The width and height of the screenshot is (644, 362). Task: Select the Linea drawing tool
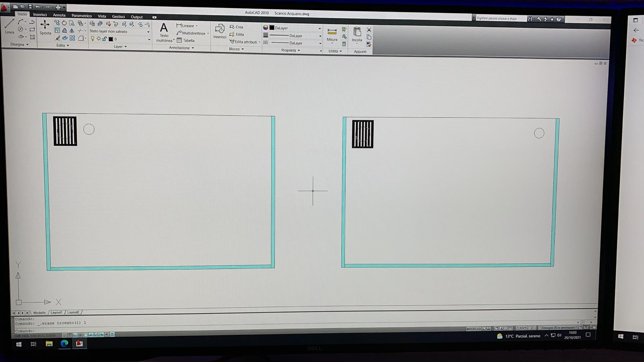coord(9,26)
